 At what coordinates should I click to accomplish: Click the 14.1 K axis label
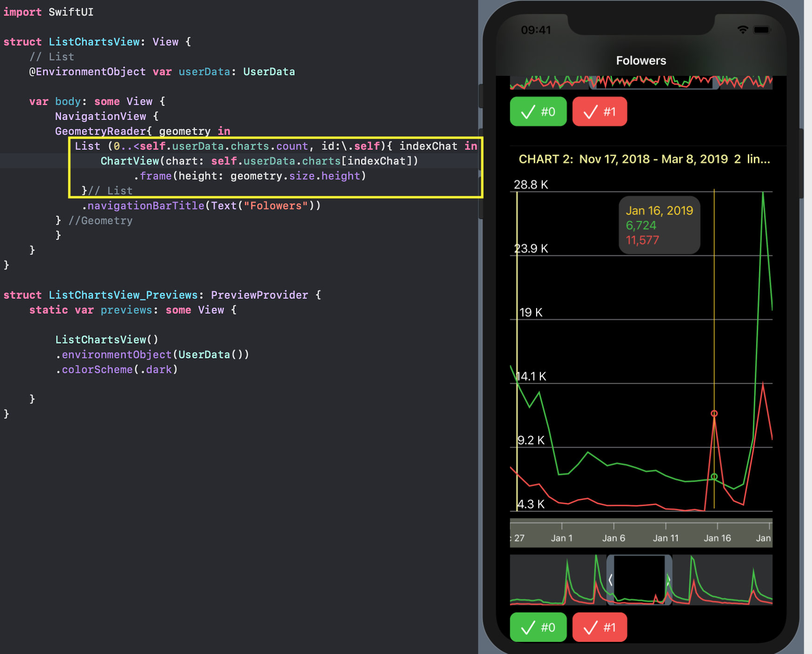531,376
